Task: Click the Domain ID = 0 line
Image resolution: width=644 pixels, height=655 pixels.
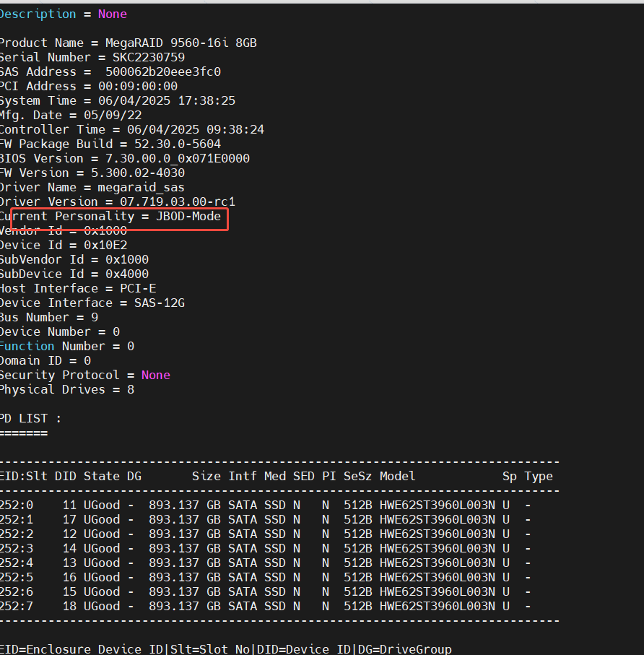Action: click(45, 361)
